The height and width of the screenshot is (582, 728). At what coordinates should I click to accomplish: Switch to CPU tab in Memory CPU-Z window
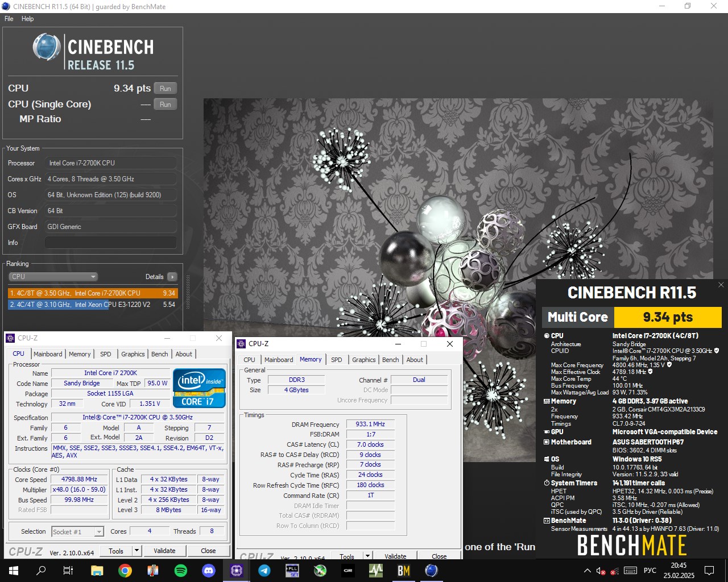point(249,360)
